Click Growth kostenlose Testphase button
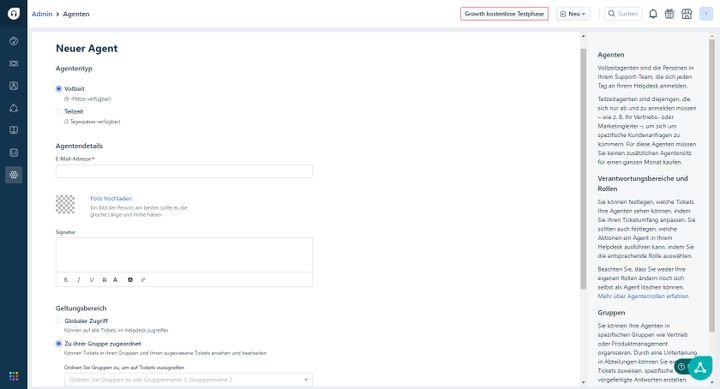This screenshot has width=720, height=389. tap(504, 14)
